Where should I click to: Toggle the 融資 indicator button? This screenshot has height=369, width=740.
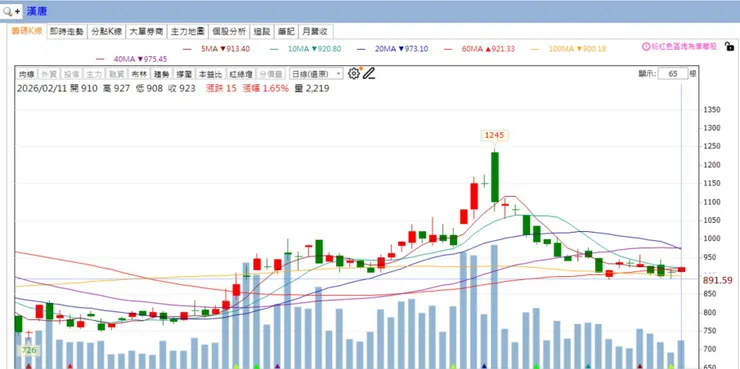[x=117, y=74]
